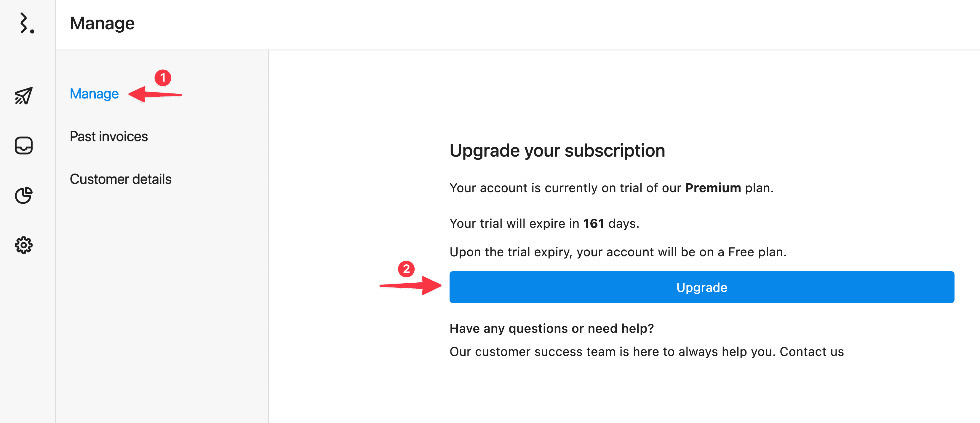
Task: Click the Upgrade your subscription heading
Action: click(557, 150)
